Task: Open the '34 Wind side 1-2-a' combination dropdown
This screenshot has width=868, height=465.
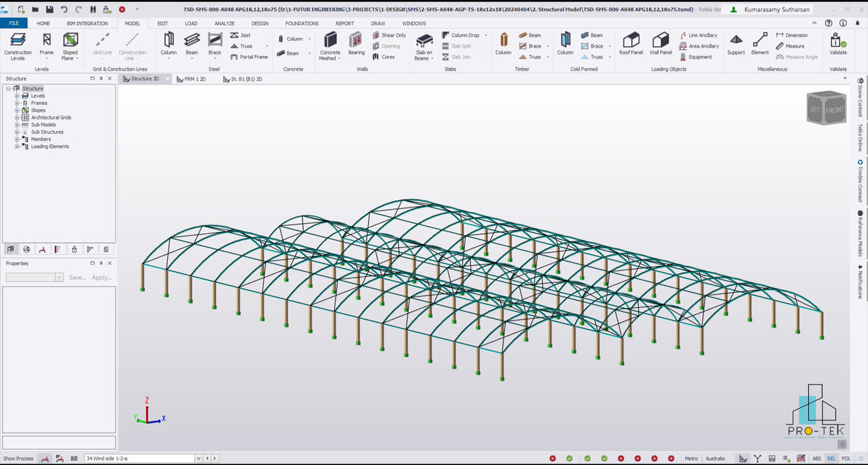Action: tap(198, 458)
